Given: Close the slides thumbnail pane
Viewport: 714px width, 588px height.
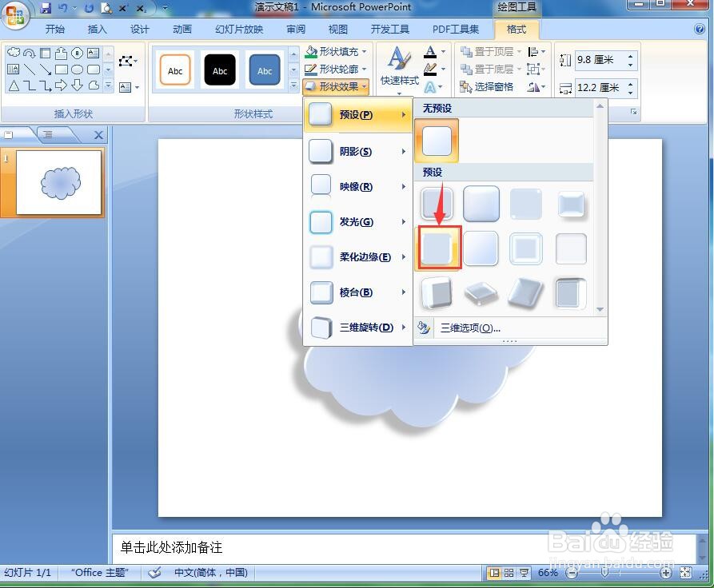Looking at the screenshot, I should click(98, 135).
